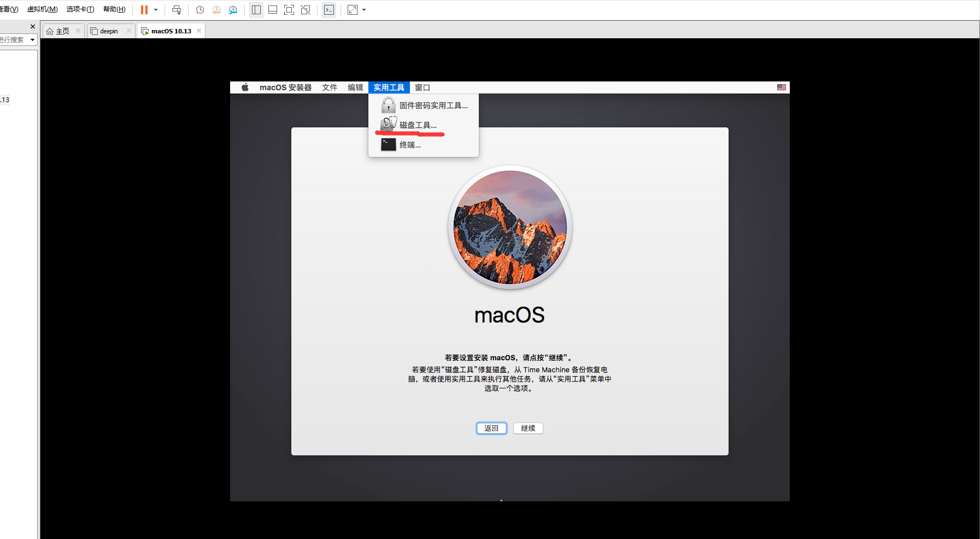Pause the virtual machine with the orange icon

coord(144,10)
